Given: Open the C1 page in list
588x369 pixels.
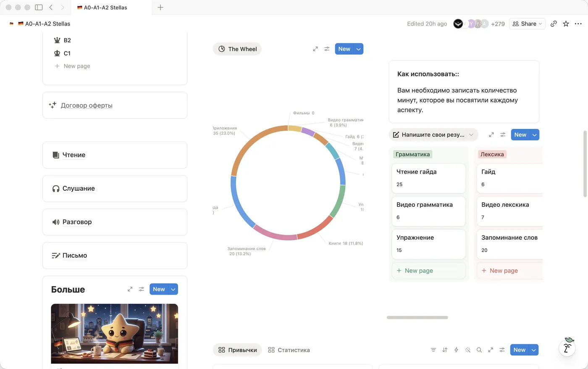Looking at the screenshot, I should pos(67,53).
